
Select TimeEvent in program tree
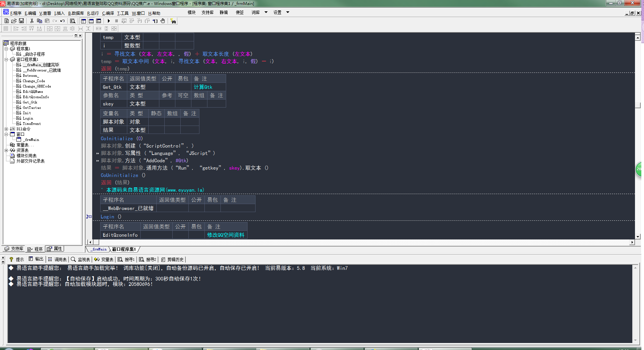tap(32, 124)
